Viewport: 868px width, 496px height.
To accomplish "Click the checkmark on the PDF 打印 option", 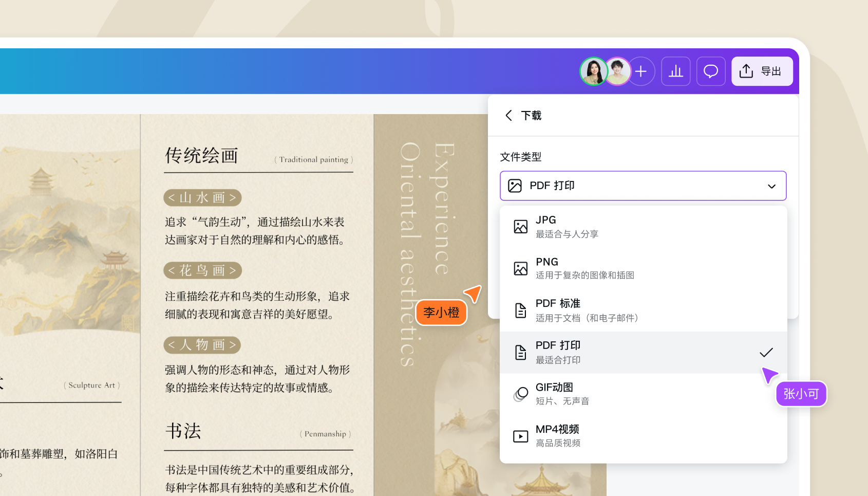I will point(766,353).
